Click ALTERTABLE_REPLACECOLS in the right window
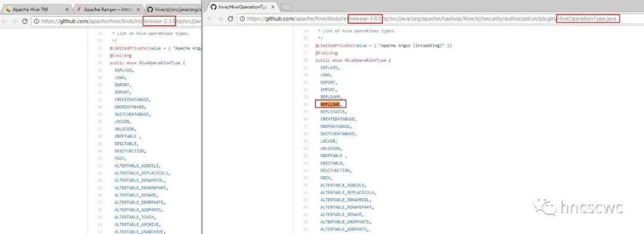Image resolution: width=644 pixels, height=234 pixels. point(348,192)
